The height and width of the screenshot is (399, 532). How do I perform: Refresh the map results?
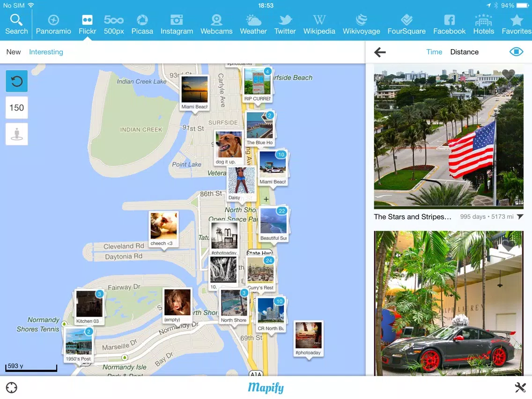(x=17, y=81)
